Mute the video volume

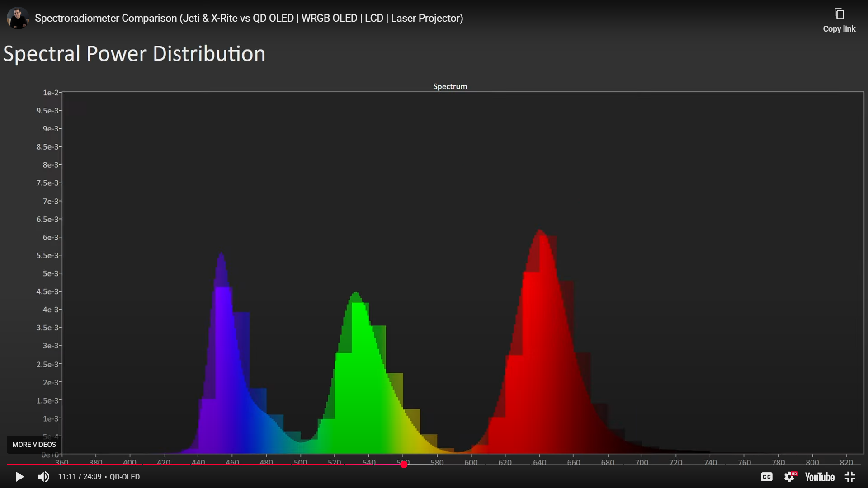pyautogui.click(x=43, y=477)
